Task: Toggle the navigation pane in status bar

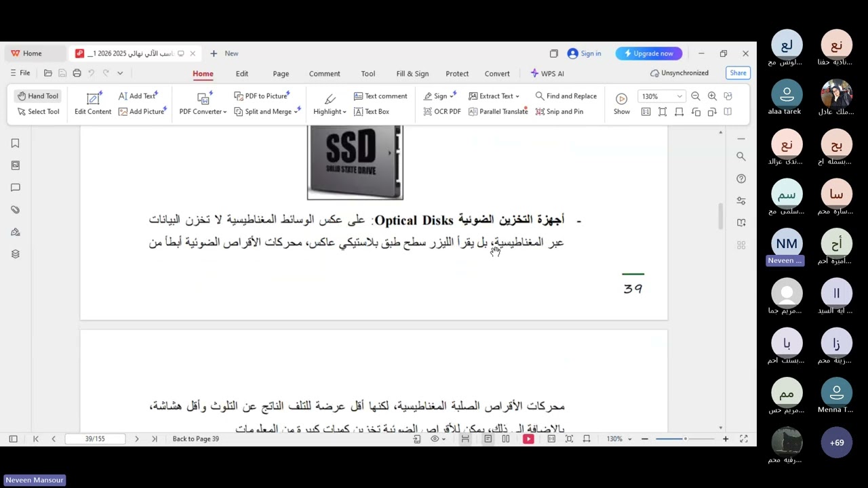Action: (x=13, y=439)
